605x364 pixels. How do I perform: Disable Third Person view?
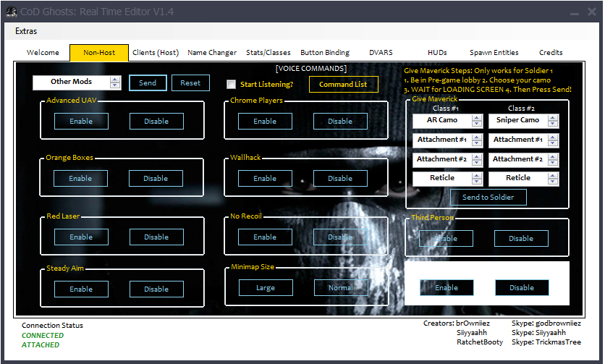521,239
